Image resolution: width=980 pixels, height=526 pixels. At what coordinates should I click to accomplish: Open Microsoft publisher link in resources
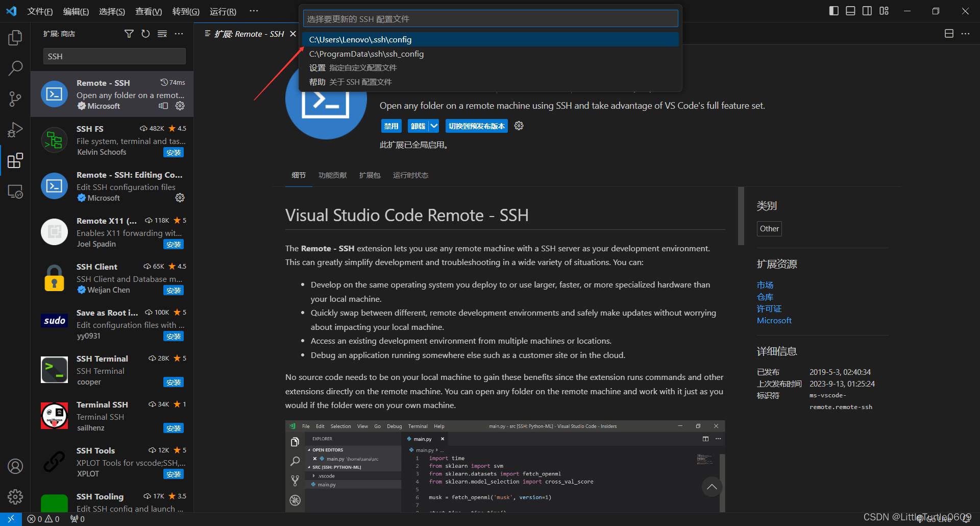pos(774,320)
